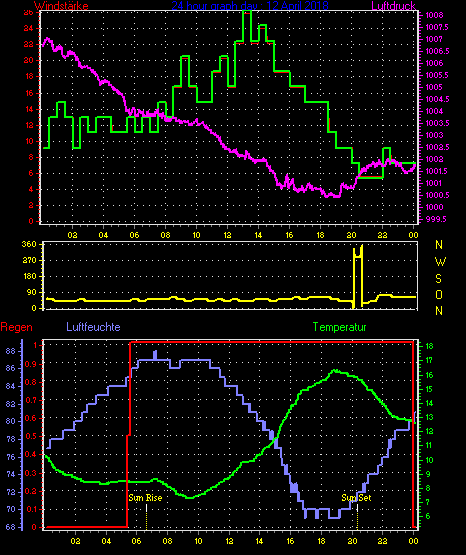The width and height of the screenshot is (466, 555).
Task: Click the '1006' pressure axis value
Action: pyautogui.click(x=434, y=63)
